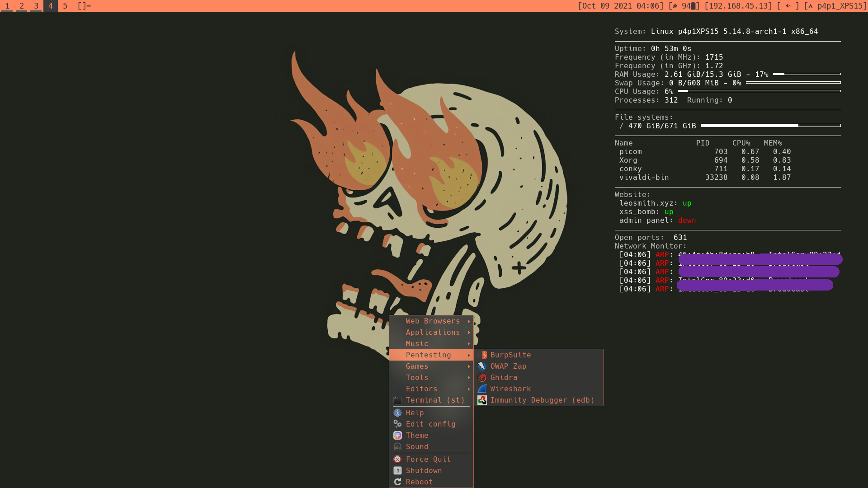
Task: Expand the Applications submenu
Action: [433, 333]
